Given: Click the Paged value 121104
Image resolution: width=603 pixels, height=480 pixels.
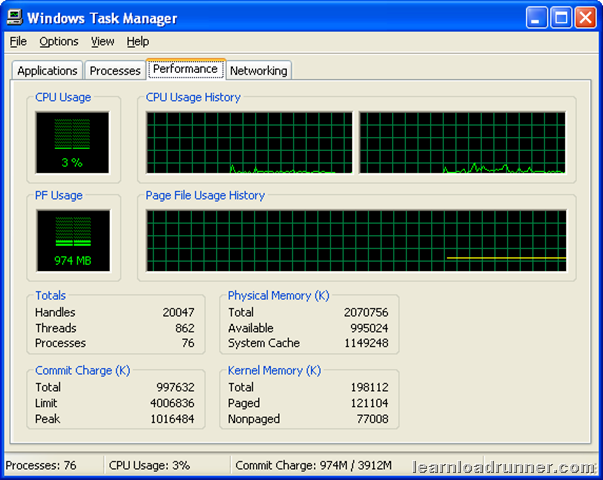Looking at the screenshot, I should (x=369, y=403).
